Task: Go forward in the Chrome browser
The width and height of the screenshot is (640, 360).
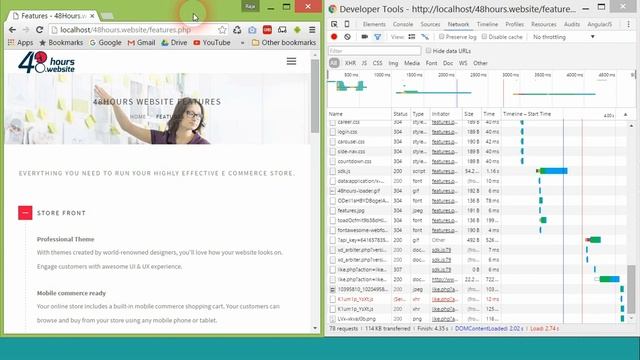Action: tap(26, 30)
